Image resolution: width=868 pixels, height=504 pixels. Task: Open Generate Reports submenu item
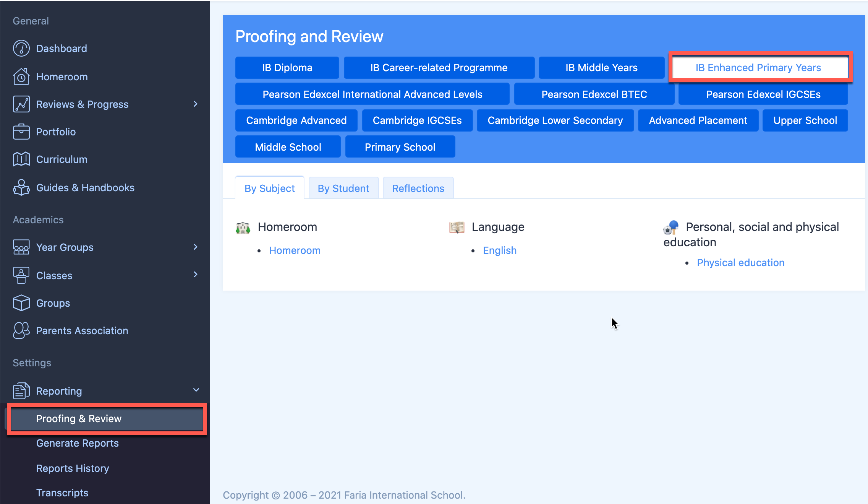[x=78, y=443]
